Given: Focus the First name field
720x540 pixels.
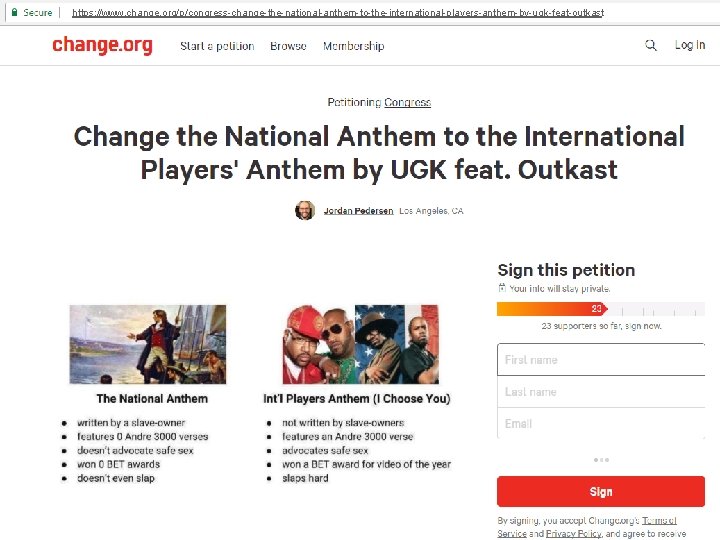Looking at the screenshot, I should (x=600, y=360).
